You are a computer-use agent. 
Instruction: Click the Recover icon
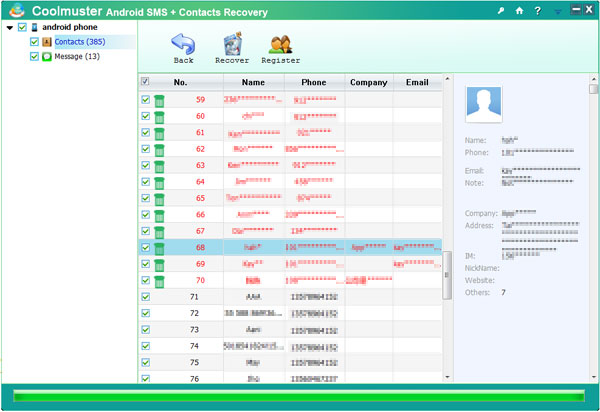pyautogui.click(x=232, y=44)
